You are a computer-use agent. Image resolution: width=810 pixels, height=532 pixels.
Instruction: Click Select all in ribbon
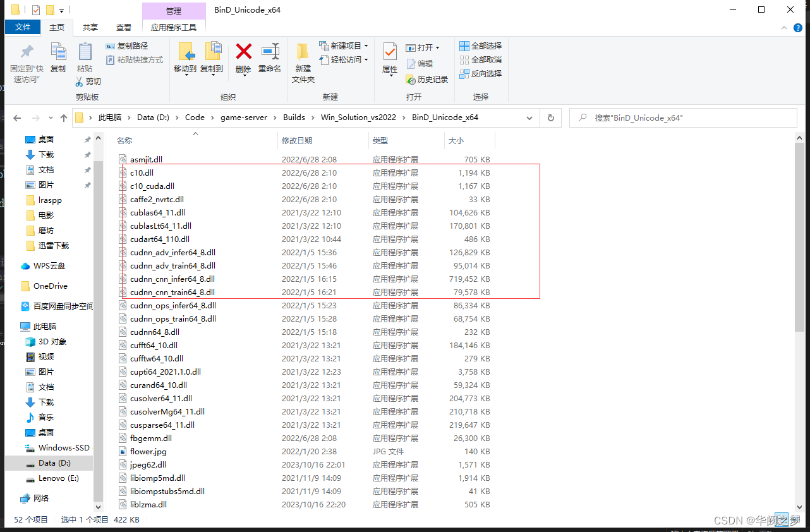pyautogui.click(x=480, y=46)
